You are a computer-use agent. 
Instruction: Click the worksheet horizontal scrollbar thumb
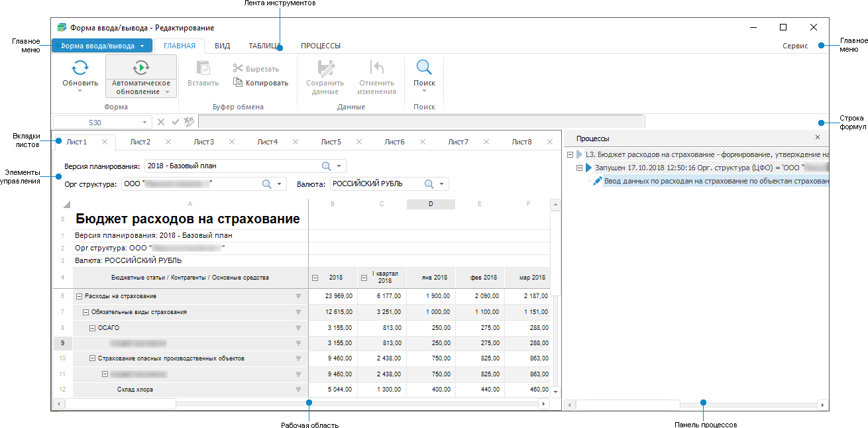120,403
